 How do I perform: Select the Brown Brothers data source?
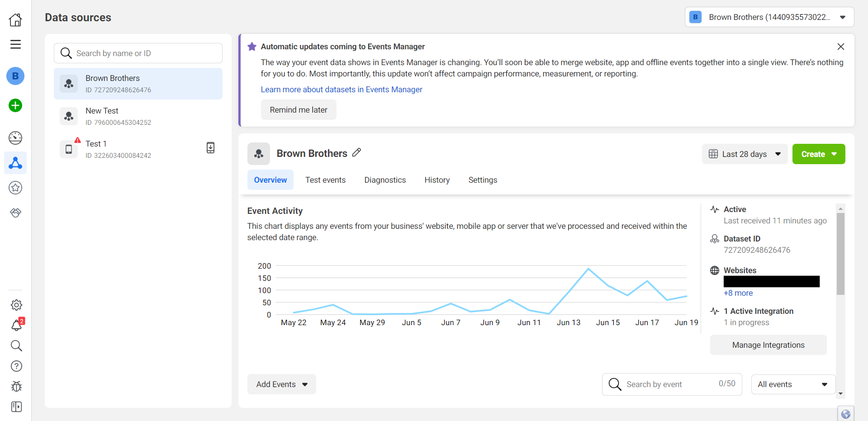[138, 84]
